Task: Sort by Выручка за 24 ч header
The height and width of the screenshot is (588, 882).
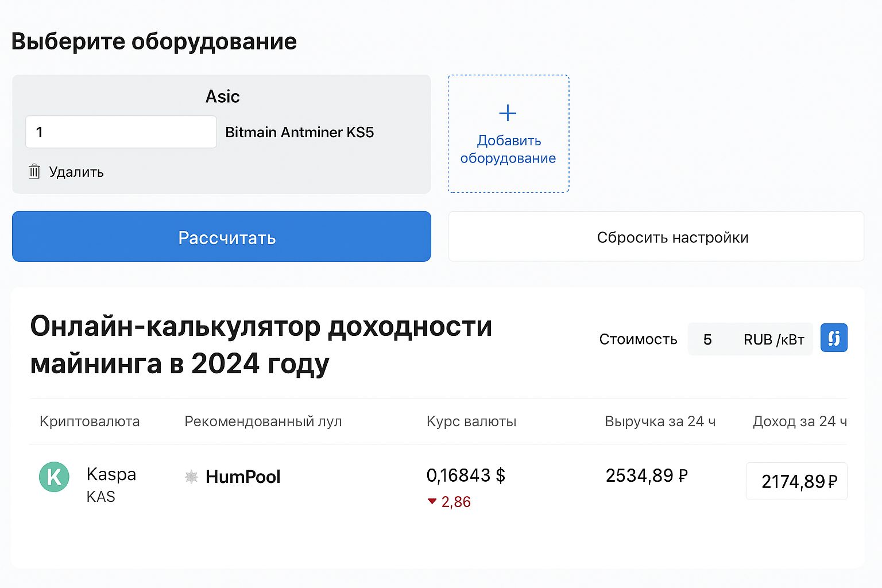Action: [660, 421]
